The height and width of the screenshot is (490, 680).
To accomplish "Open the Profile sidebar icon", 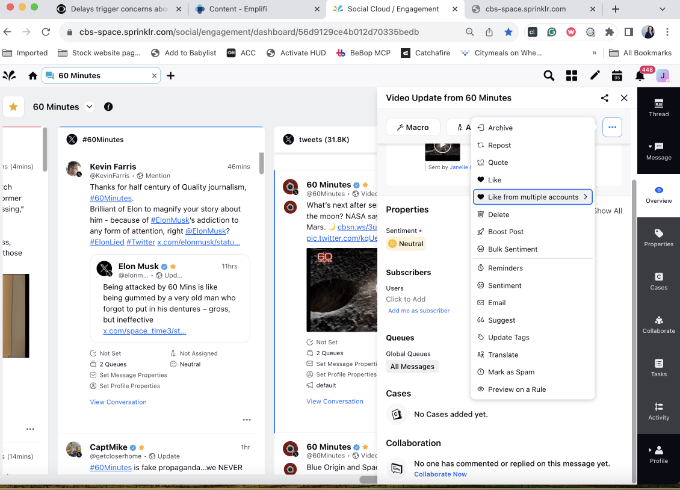I will [x=659, y=454].
